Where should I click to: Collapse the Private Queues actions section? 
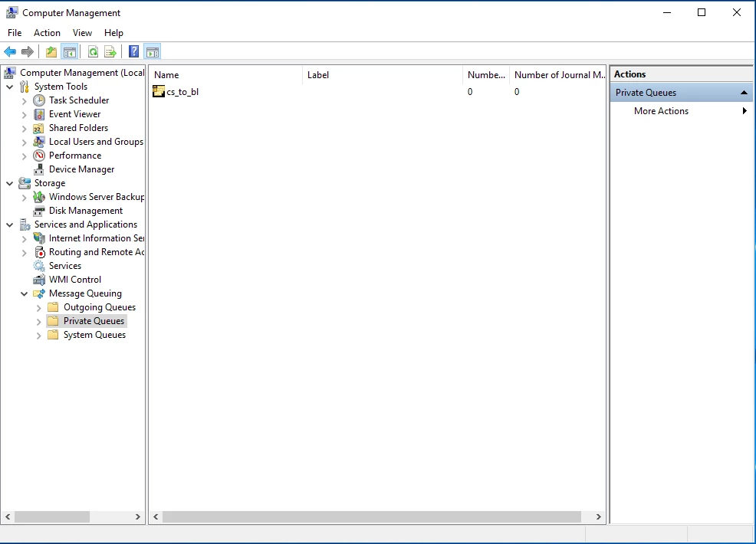click(744, 93)
